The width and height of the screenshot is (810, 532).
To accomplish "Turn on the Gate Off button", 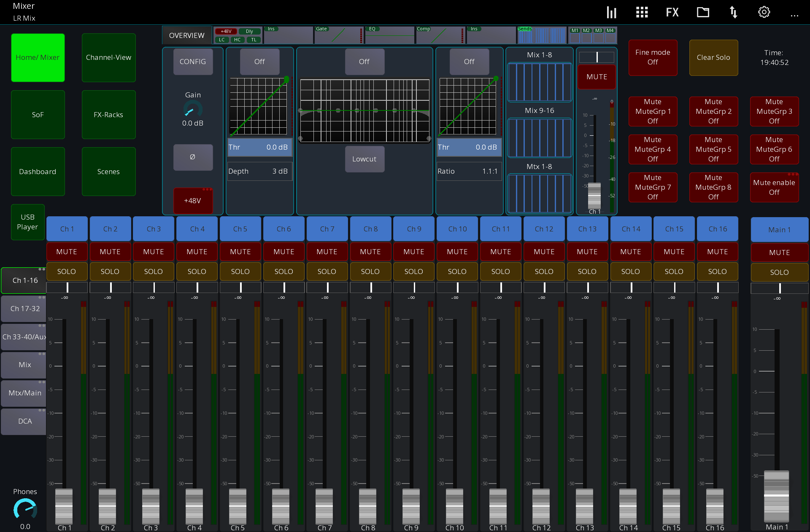I will coord(259,62).
